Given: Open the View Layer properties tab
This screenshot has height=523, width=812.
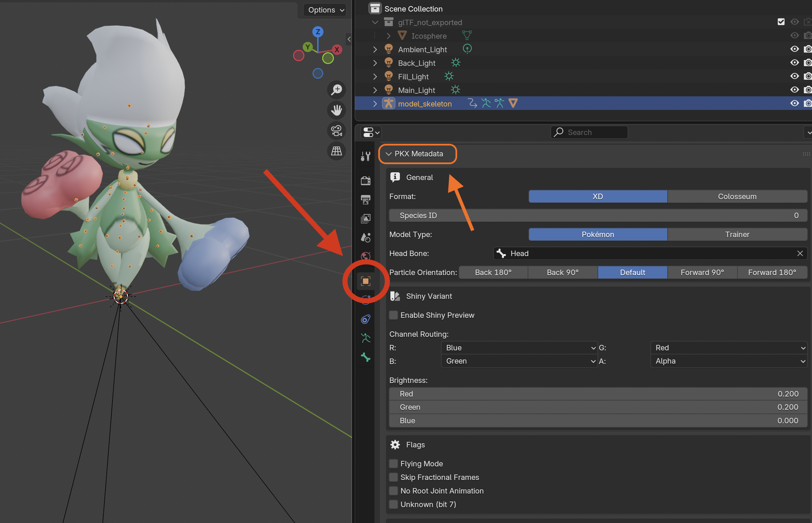Looking at the screenshot, I should click(365, 218).
